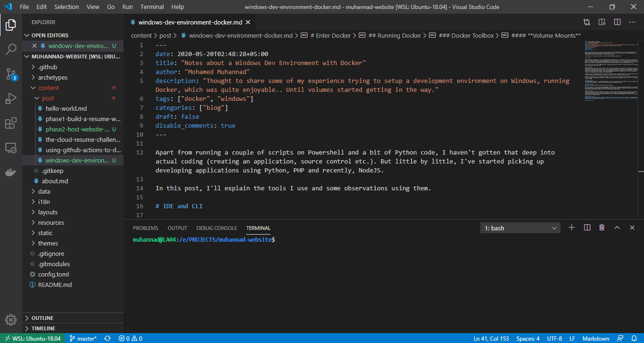Toggle Problems panel by selecting its tab
644x343 pixels.
coord(145,228)
